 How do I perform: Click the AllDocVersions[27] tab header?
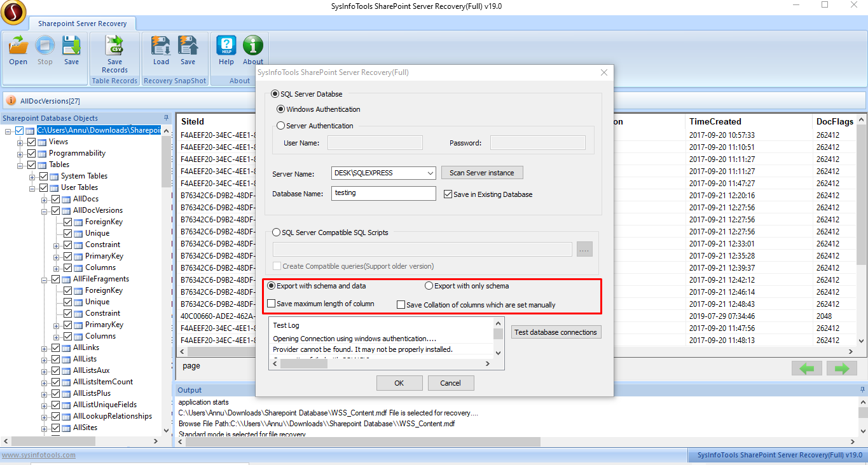tap(50, 101)
